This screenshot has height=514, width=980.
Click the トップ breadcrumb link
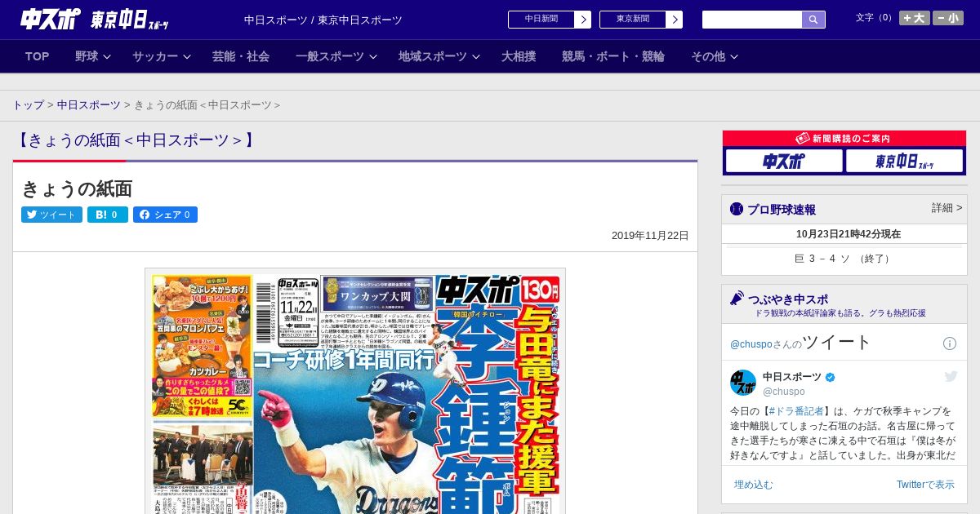click(x=29, y=105)
